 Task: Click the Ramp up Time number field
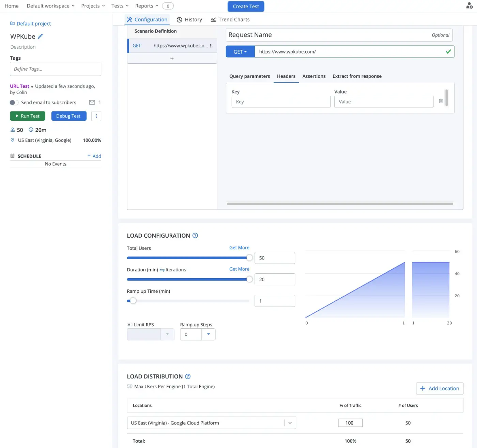275,301
